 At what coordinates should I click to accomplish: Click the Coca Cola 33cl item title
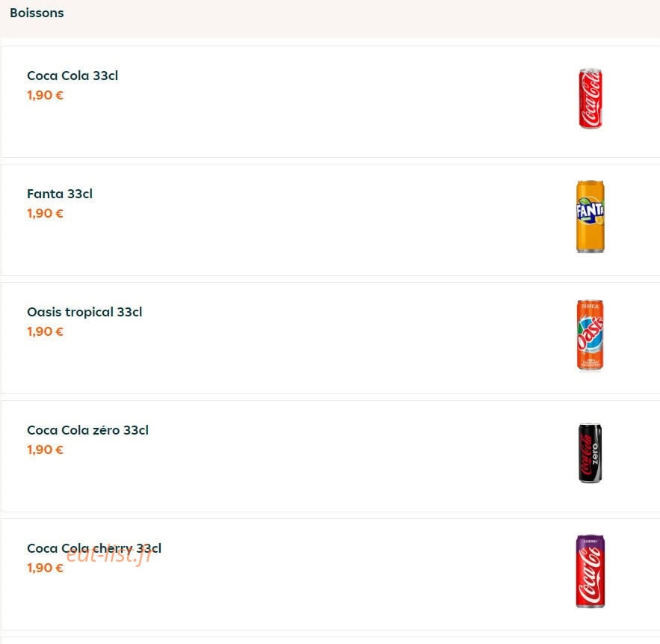(73, 76)
